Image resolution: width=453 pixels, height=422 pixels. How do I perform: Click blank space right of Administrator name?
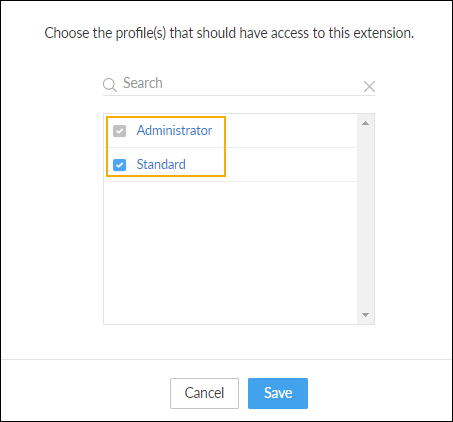point(291,131)
